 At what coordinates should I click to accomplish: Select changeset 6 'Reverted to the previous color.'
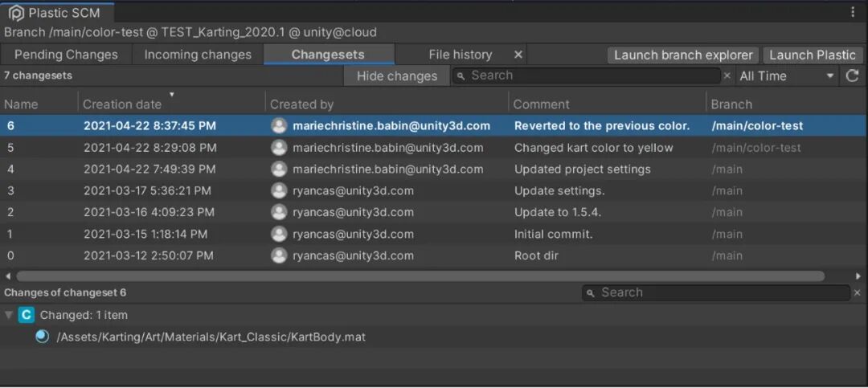click(434, 125)
